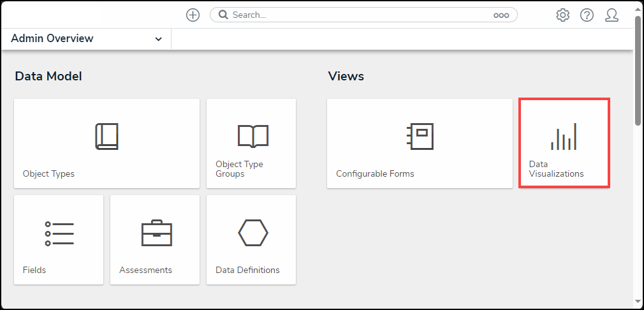Click into the Search text field

coord(357,15)
